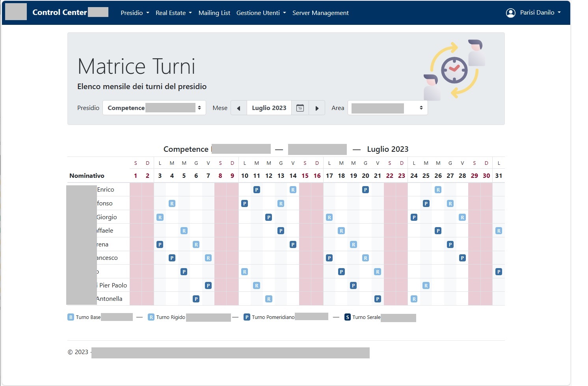This screenshot has height=386, width=588.
Task: Advance to next month with right arrow
Action: tap(317, 108)
